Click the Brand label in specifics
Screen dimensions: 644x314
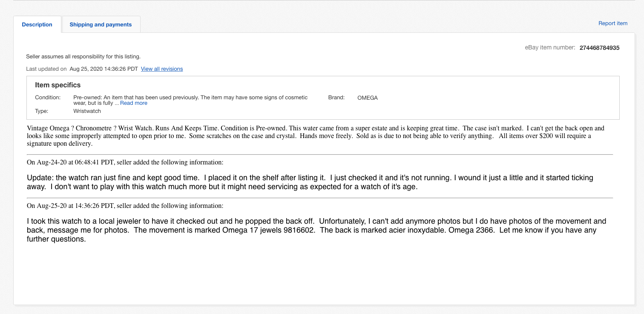336,98
